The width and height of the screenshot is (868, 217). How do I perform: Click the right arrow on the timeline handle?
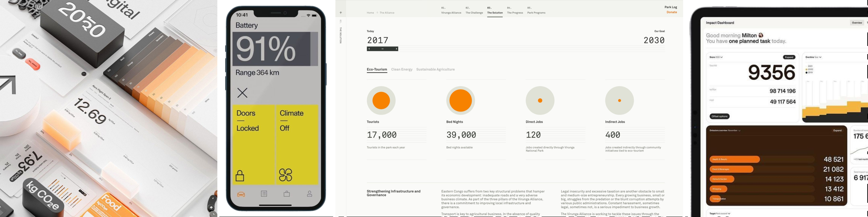point(396,49)
